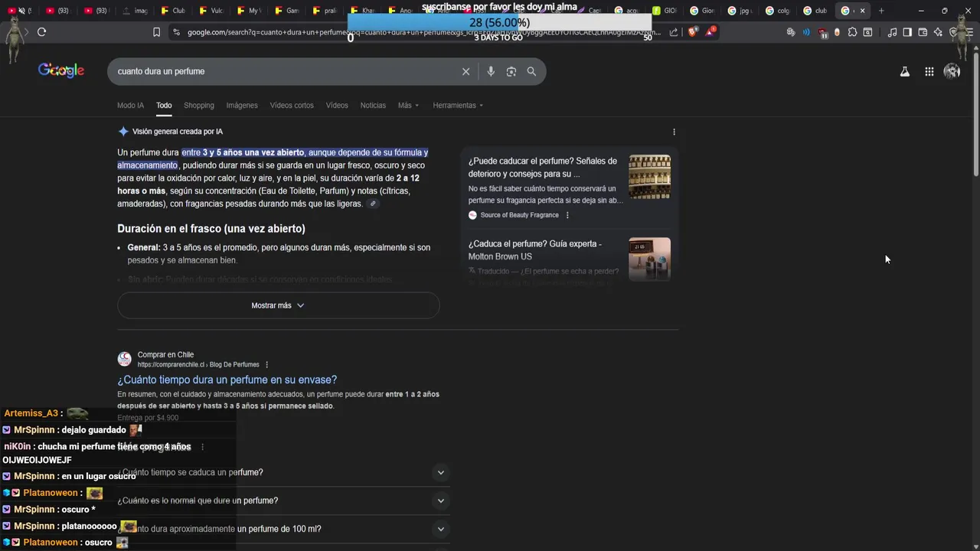Start voice search with the microphone icon
The width and height of the screenshot is (980, 551).
click(x=491, y=71)
